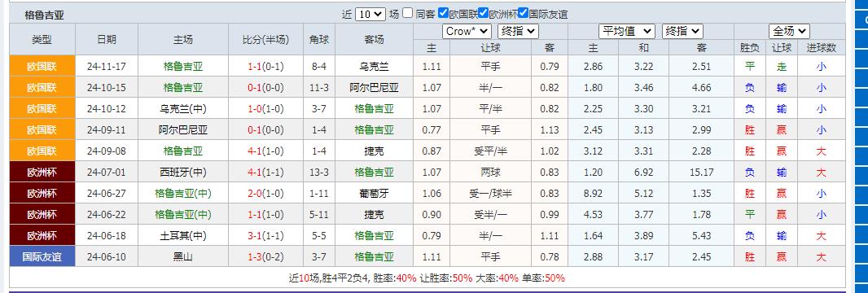Viewport: 868px width, 293px height.
Task: Open the 乌克兰 away team link on 24-11-17
Action: pos(375,67)
